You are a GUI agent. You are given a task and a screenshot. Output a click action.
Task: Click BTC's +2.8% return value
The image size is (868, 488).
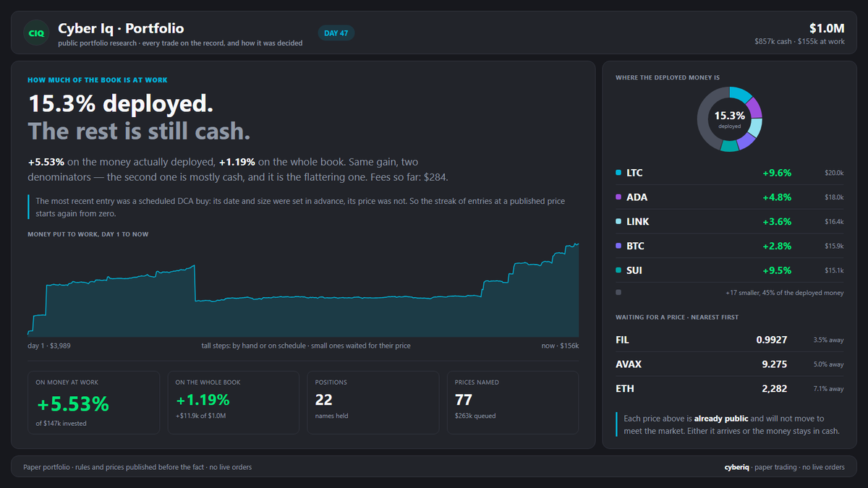(777, 247)
